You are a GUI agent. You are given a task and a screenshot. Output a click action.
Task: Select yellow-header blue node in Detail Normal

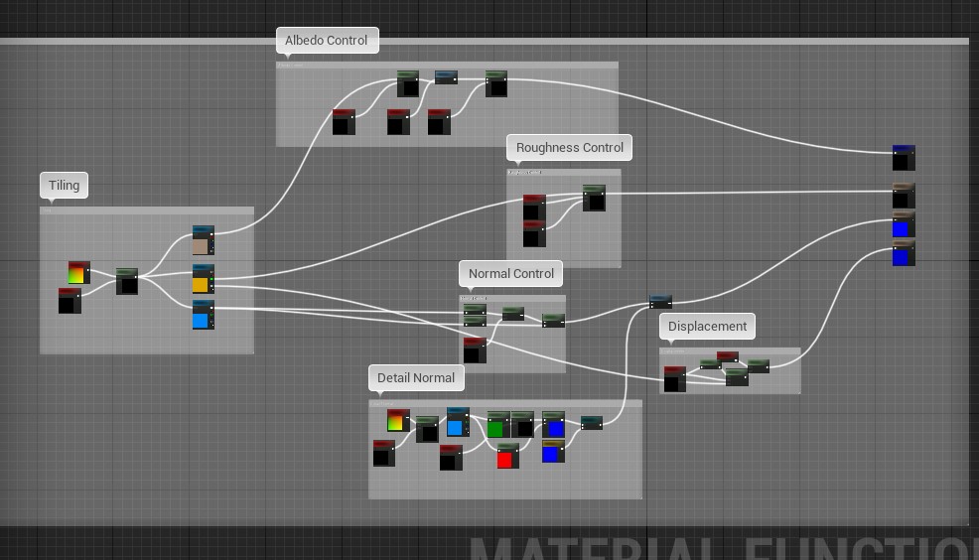[553, 452]
